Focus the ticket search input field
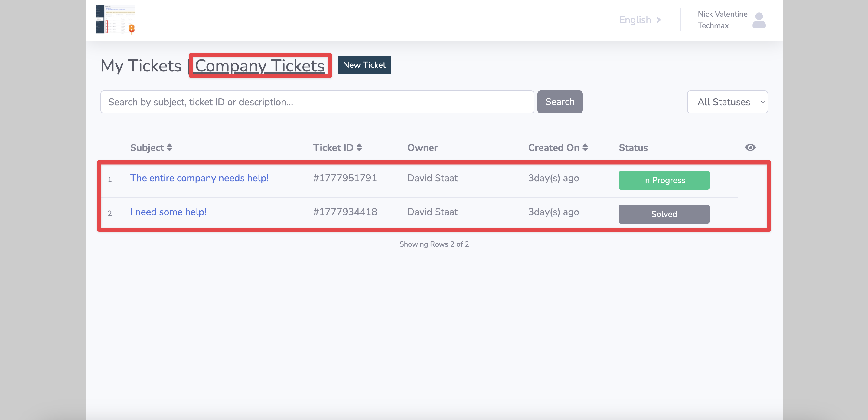The image size is (868, 420). coord(317,102)
